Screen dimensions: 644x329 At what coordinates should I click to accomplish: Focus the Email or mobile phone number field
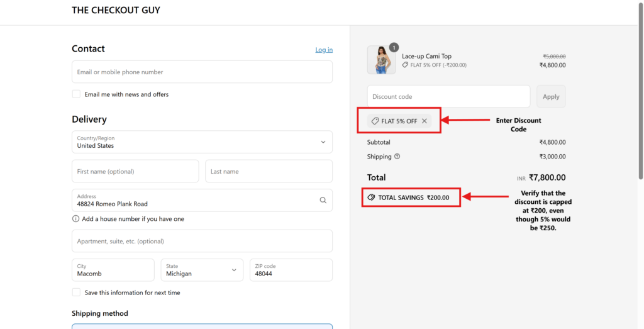[x=202, y=72]
